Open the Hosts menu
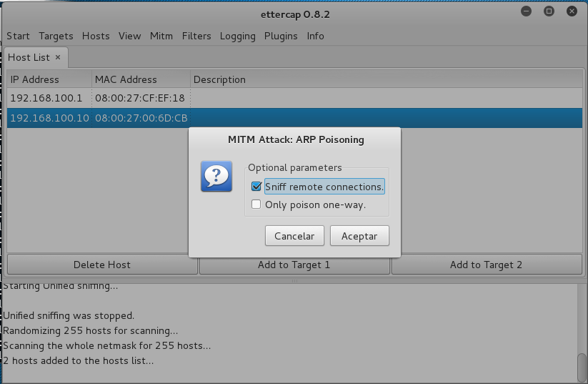The image size is (588, 384). (96, 36)
